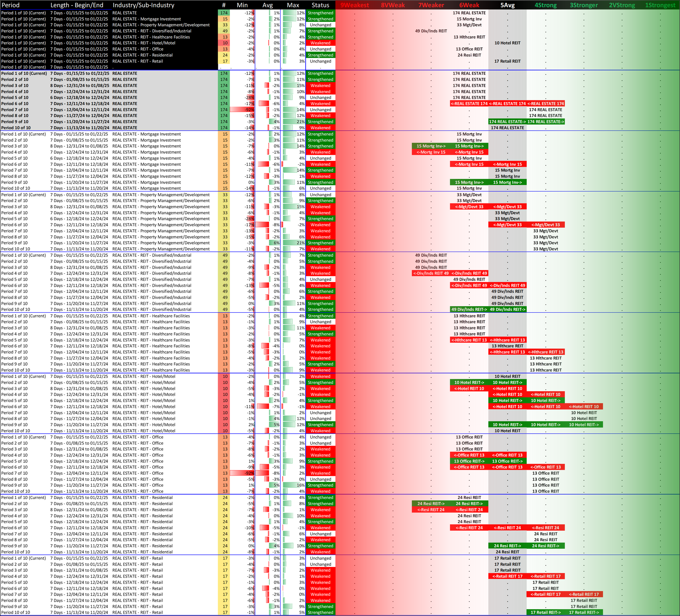This screenshot has width=680, height=616.
Task: Click the # count column header
Action: (x=223, y=5)
